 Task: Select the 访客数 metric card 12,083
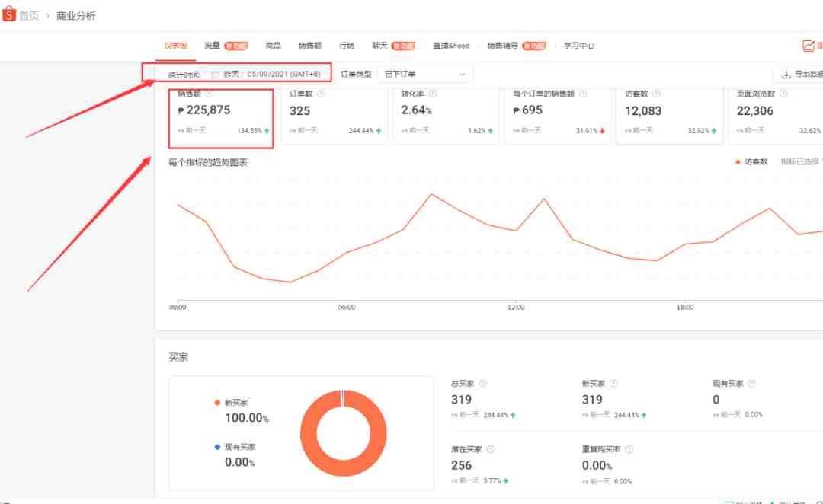669,116
